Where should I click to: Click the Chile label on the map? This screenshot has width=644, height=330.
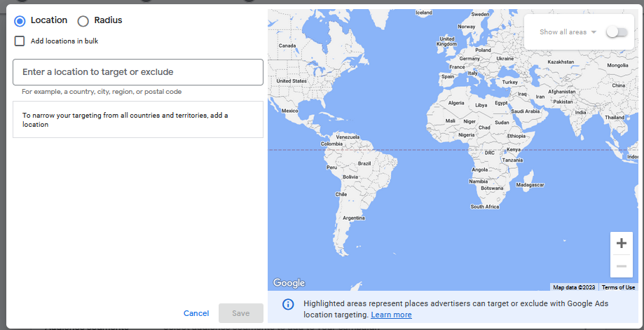341,195
